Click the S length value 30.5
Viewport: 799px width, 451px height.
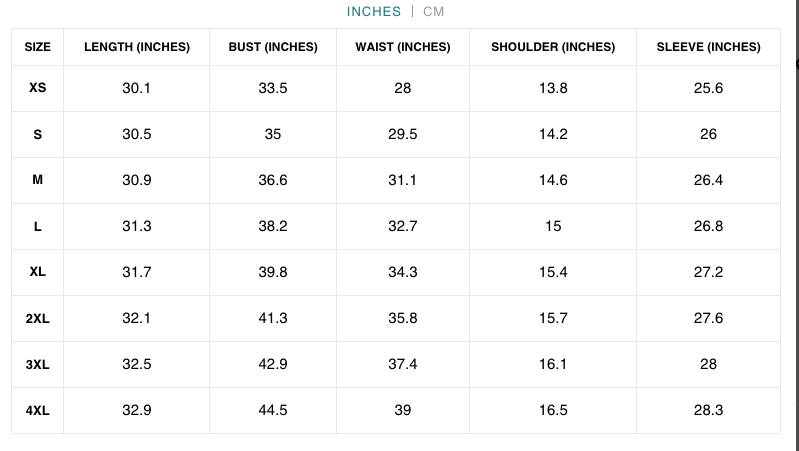137,134
